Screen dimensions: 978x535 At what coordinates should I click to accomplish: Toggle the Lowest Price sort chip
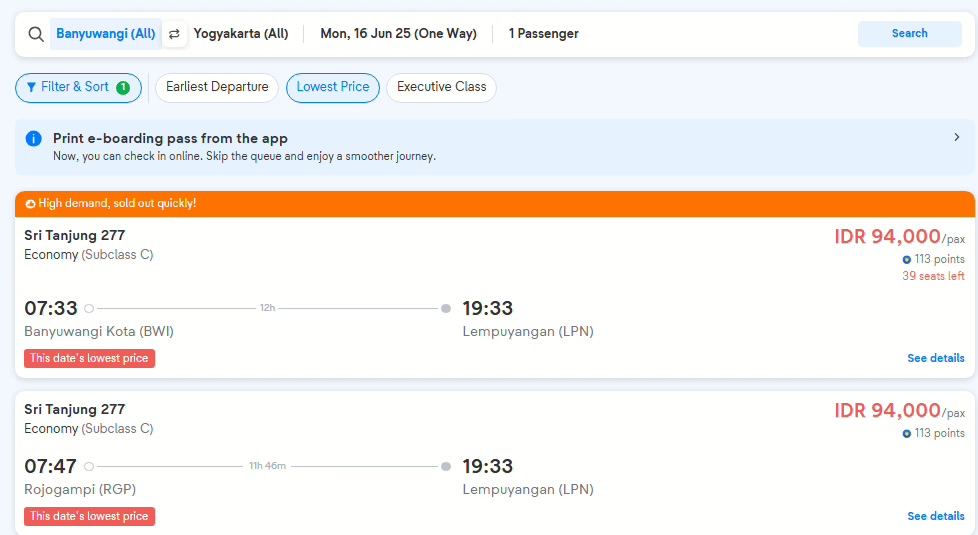point(332,87)
